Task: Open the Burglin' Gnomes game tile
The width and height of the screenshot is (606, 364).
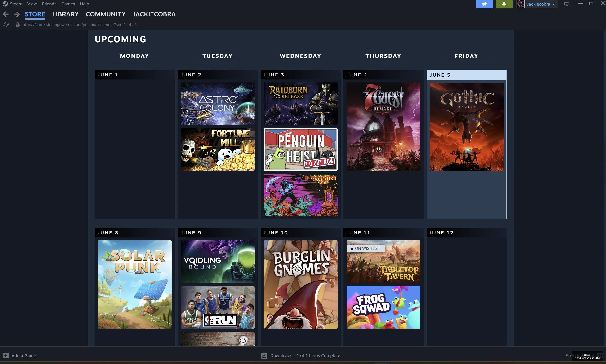Action: pos(300,285)
